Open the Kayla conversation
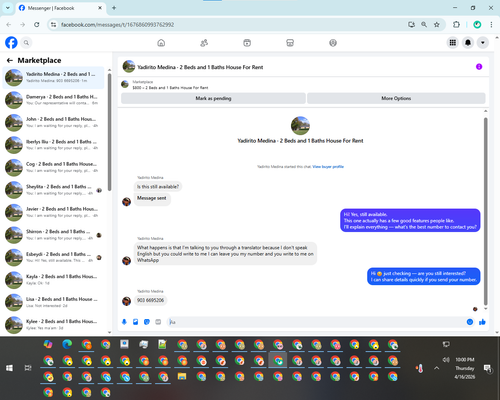This screenshot has height=400, width=500. pos(53,280)
